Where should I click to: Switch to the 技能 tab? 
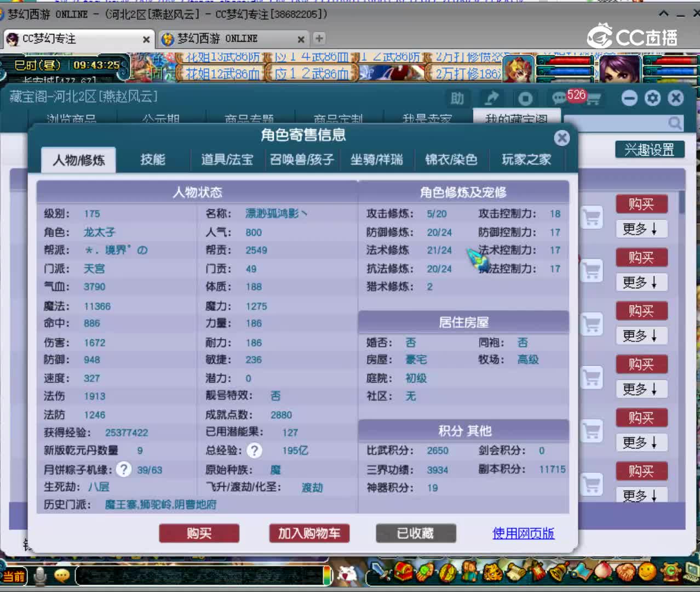(x=153, y=160)
